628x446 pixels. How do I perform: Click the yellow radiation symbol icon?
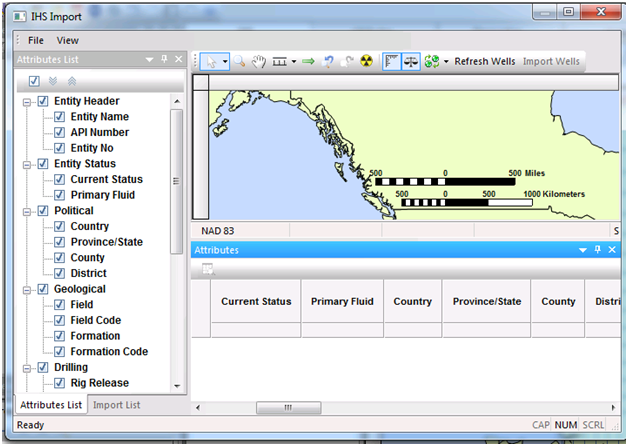[x=366, y=61]
